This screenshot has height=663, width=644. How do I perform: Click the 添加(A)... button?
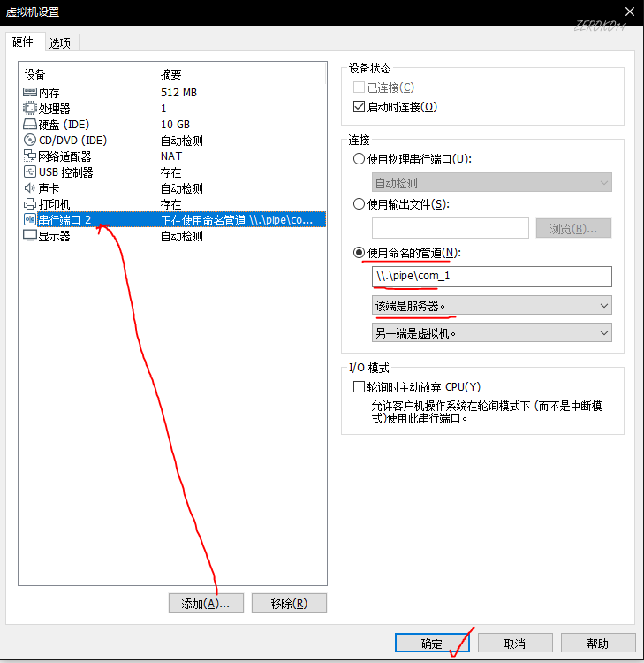(x=206, y=603)
